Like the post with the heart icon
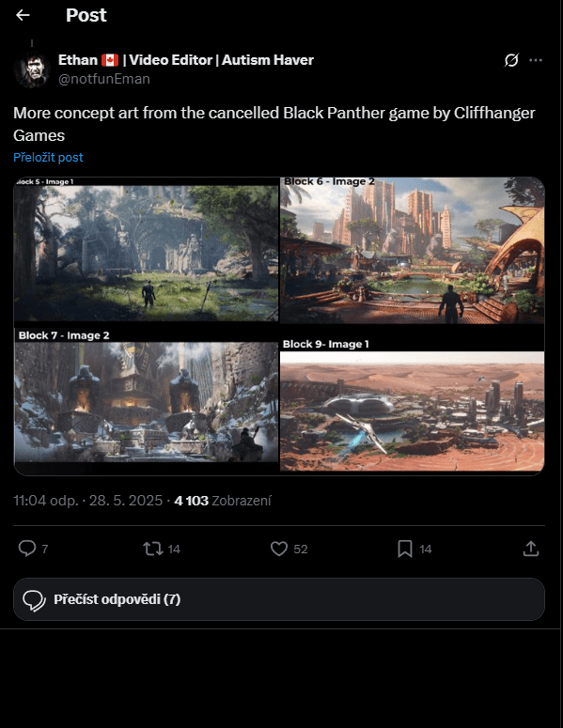This screenshot has width=563, height=728. 279,549
